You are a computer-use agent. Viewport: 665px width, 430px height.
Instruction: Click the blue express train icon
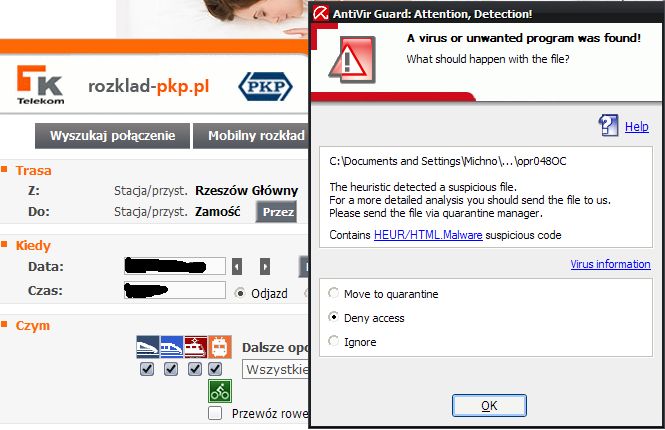[x=171, y=347]
